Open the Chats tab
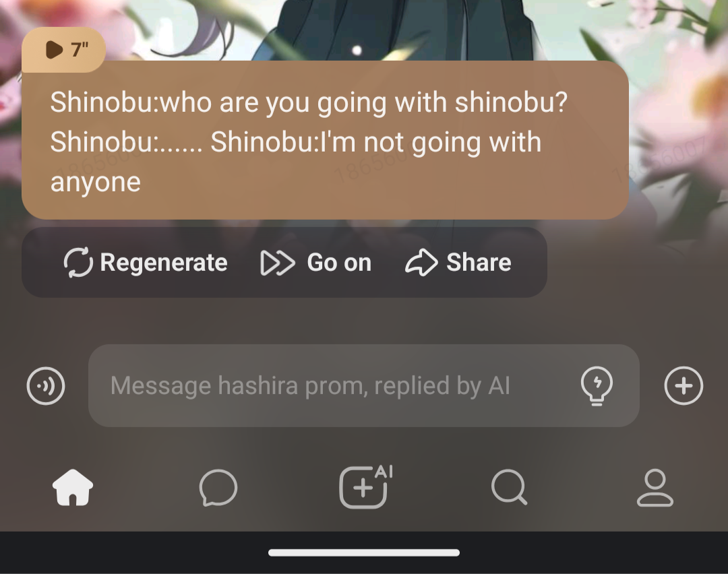The image size is (728, 574). [x=218, y=487]
